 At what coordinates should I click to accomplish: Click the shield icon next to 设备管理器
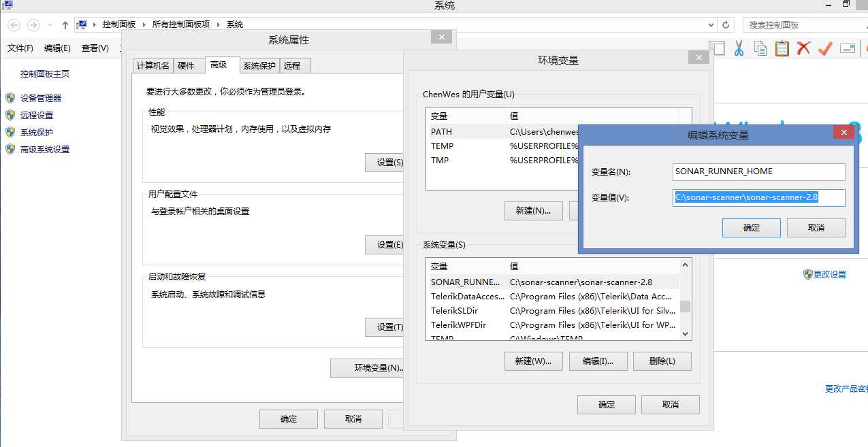10,98
